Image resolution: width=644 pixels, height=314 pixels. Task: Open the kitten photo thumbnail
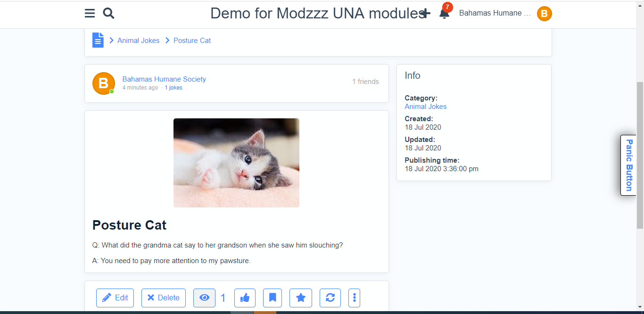(x=236, y=163)
